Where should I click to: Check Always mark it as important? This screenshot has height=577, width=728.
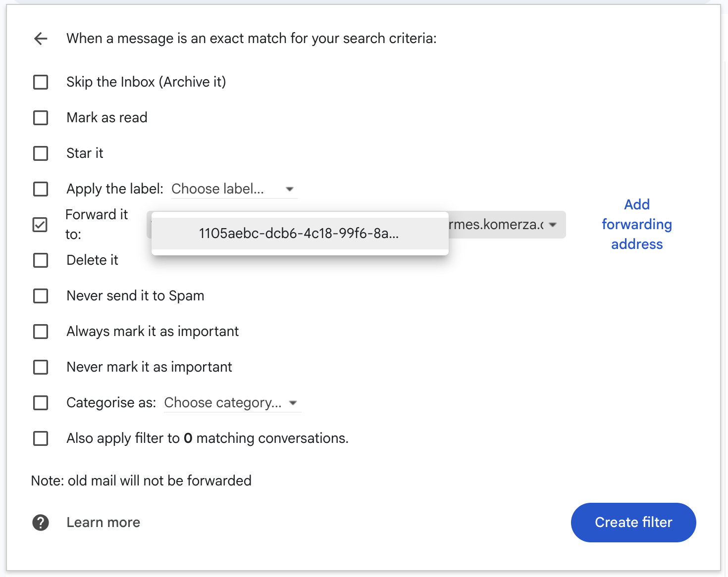pyautogui.click(x=41, y=332)
